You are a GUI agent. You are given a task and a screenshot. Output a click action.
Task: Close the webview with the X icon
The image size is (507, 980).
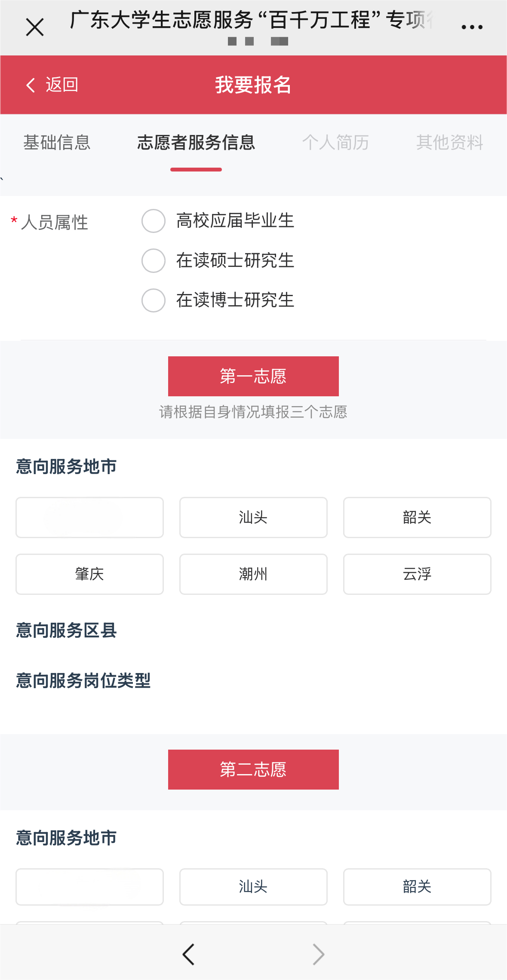tap(35, 28)
